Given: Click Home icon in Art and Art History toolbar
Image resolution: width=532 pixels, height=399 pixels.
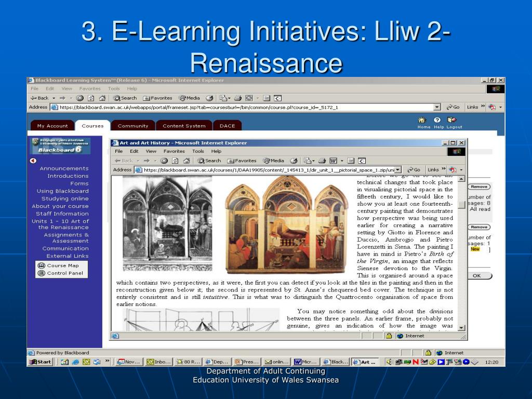Looking at the screenshot, I should tap(187, 161).
